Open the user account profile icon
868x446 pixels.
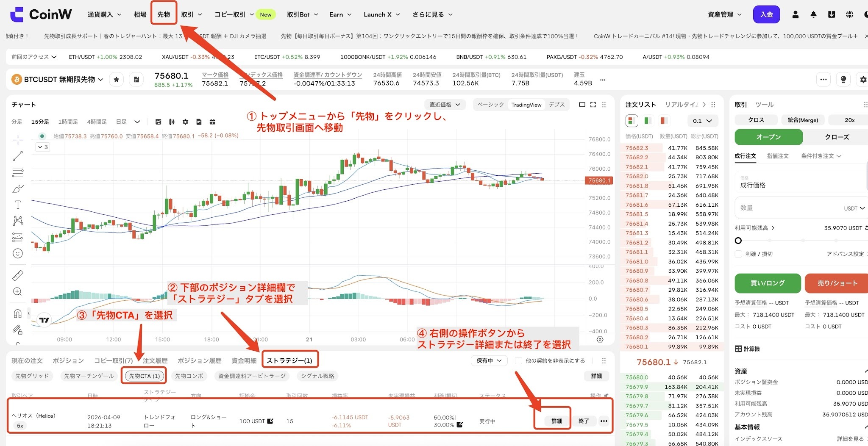tap(796, 14)
